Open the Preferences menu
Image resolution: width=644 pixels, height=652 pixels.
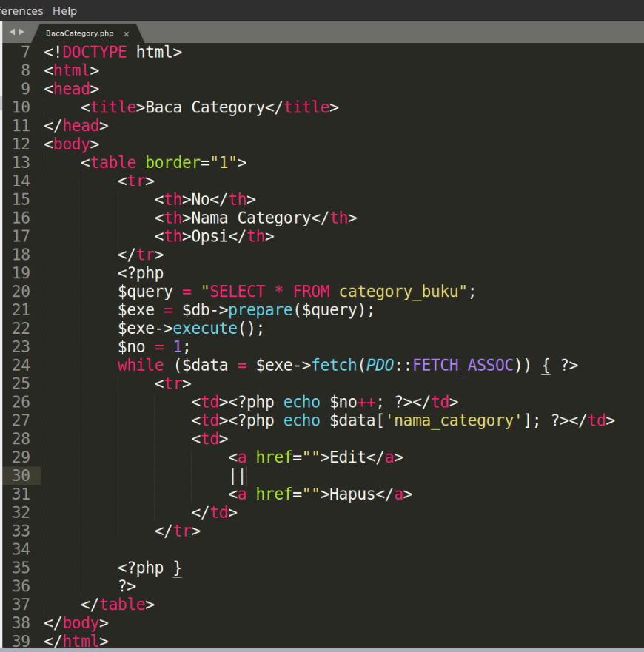pyautogui.click(x=19, y=10)
